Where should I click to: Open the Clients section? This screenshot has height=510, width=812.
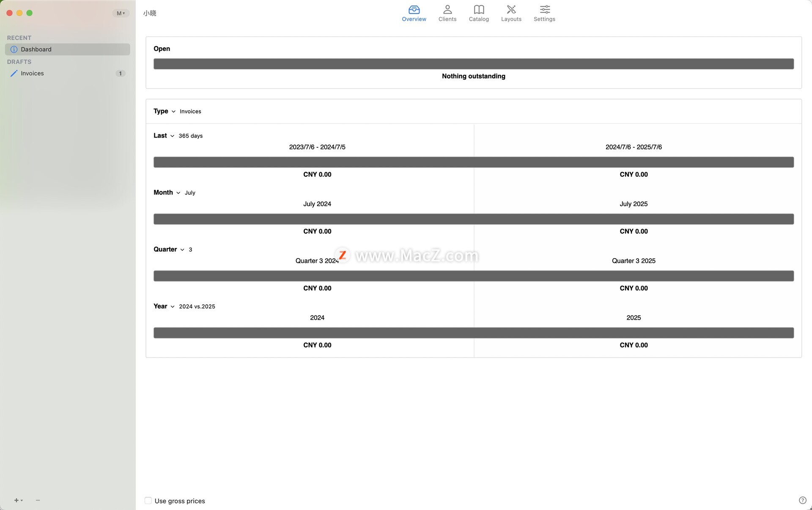(x=447, y=14)
